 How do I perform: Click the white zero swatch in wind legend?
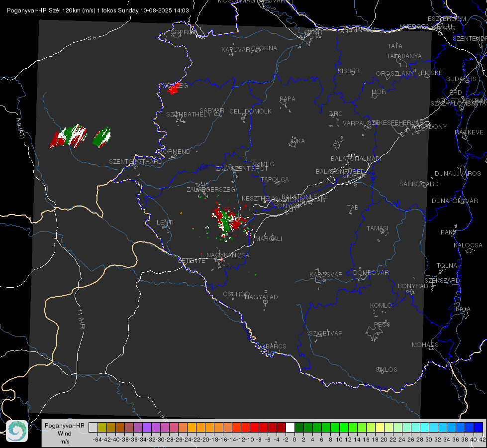click(290, 428)
